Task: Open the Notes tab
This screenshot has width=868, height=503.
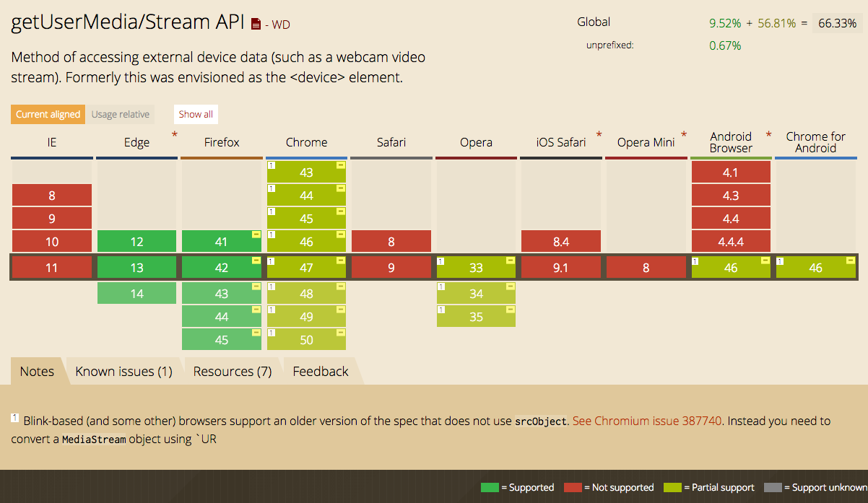Action: 37,371
